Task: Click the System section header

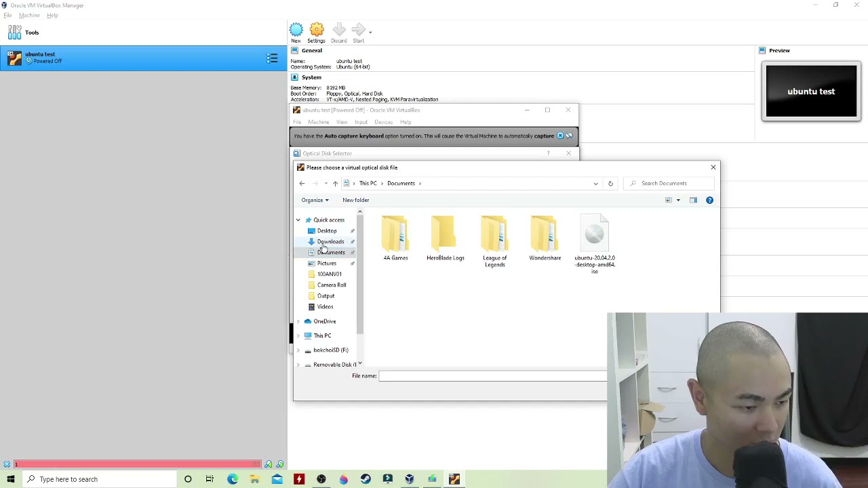Action: coord(311,77)
